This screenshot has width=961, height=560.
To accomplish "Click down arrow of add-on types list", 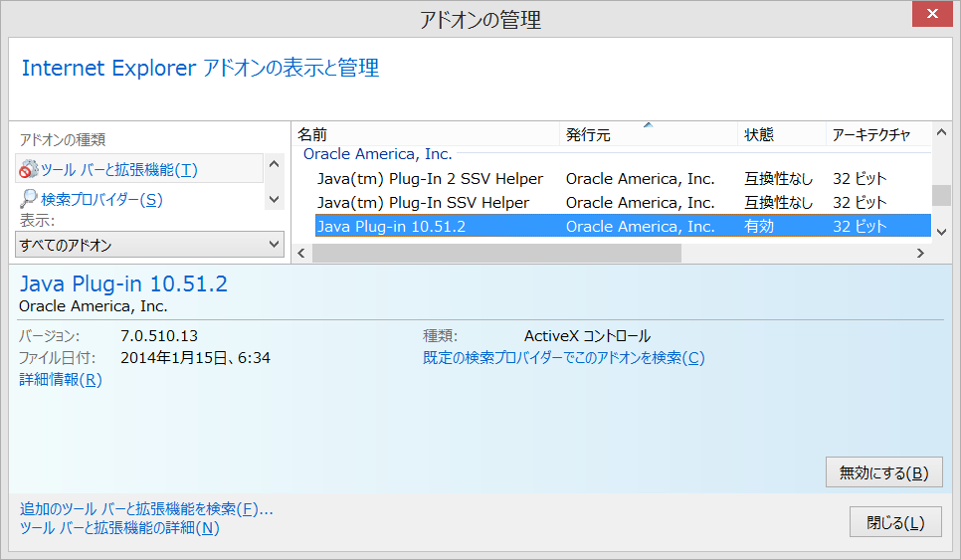I will (274, 199).
